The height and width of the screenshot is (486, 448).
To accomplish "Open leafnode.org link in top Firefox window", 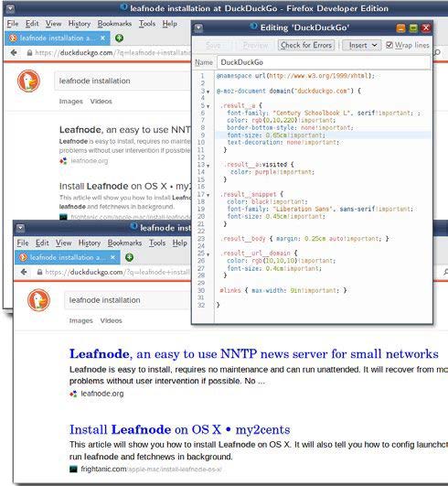I will (x=90, y=161).
